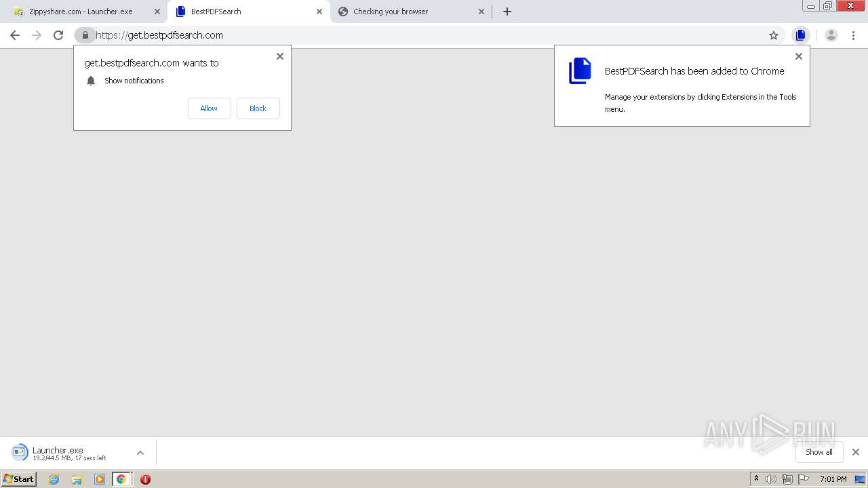The image size is (868, 488).
Task: Click the BestPDFSearch logo in the popup
Action: point(580,71)
